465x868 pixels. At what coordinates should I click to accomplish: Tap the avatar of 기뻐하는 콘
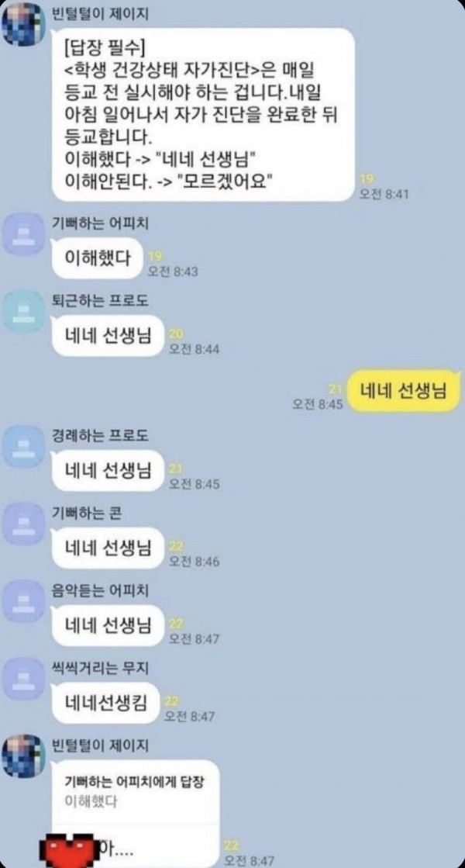point(22,524)
